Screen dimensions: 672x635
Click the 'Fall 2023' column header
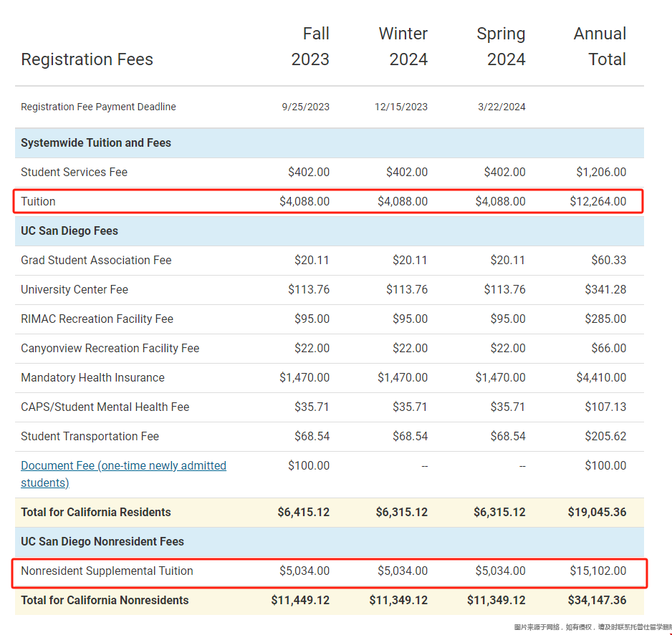click(310, 47)
